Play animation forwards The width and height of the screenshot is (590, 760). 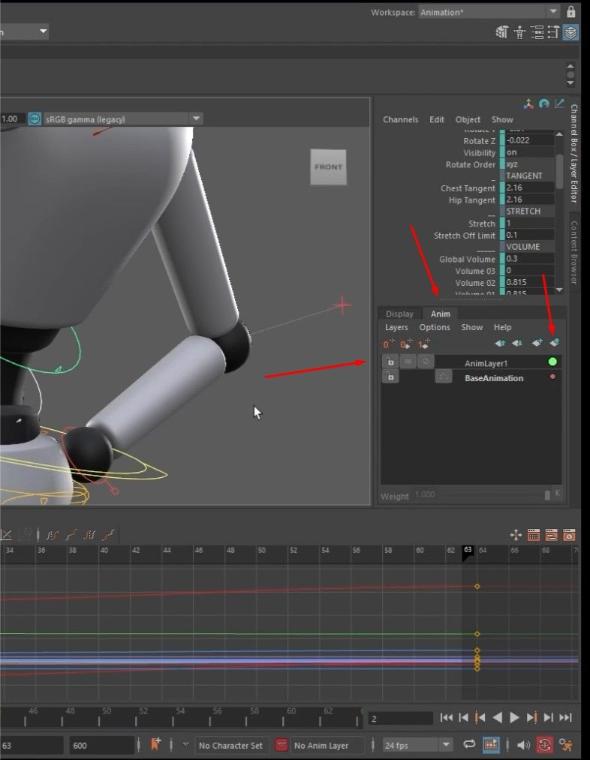point(514,717)
